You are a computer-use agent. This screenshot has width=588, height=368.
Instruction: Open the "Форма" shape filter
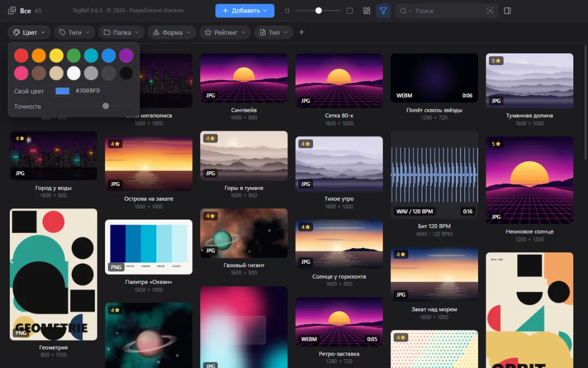pos(171,33)
